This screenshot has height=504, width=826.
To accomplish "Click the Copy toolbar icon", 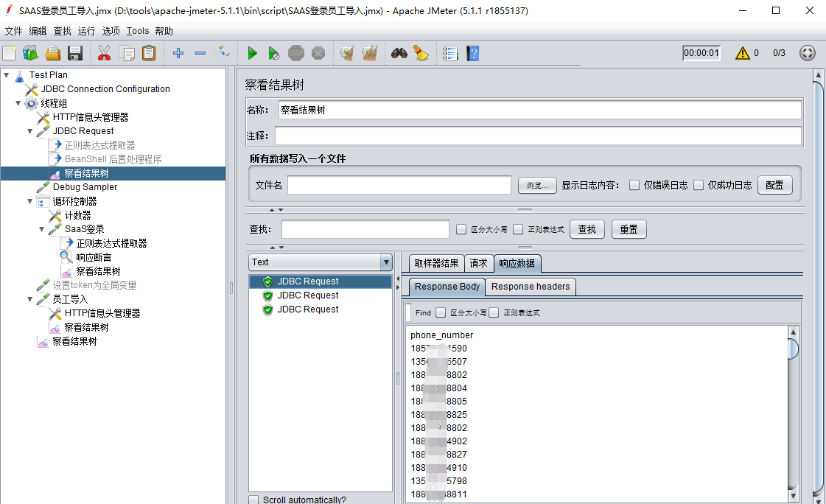I will [127, 53].
